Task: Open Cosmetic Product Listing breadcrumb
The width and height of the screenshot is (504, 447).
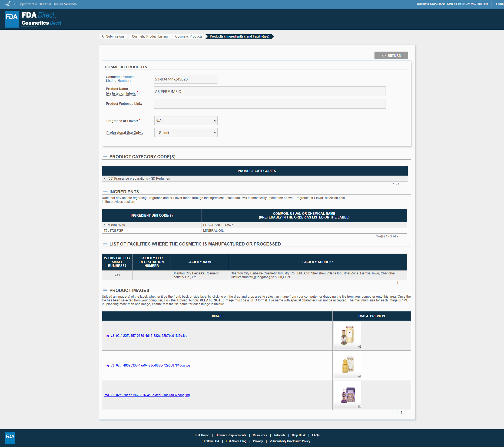Action: pyautogui.click(x=150, y=36)
